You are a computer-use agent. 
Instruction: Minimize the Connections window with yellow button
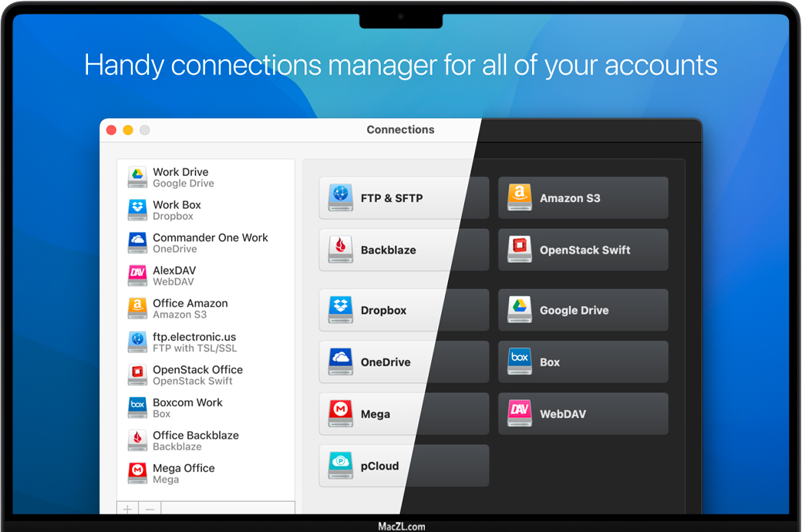click(x=128, y=130)
